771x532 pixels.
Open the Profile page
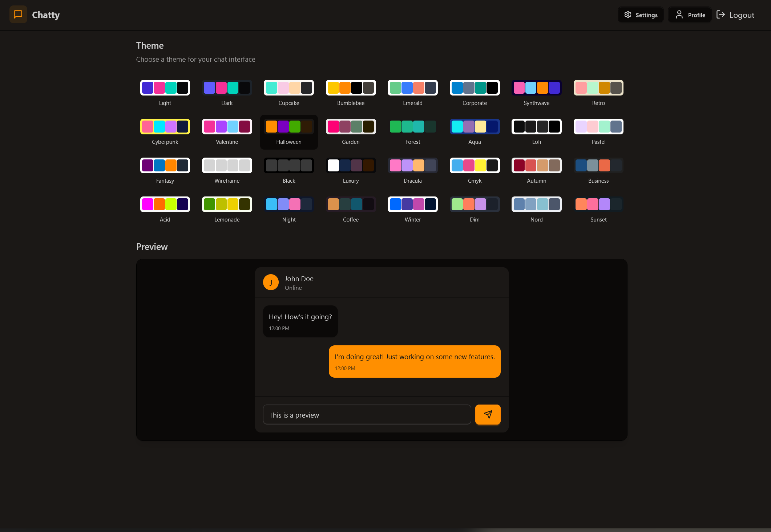[x=690, y=15]
